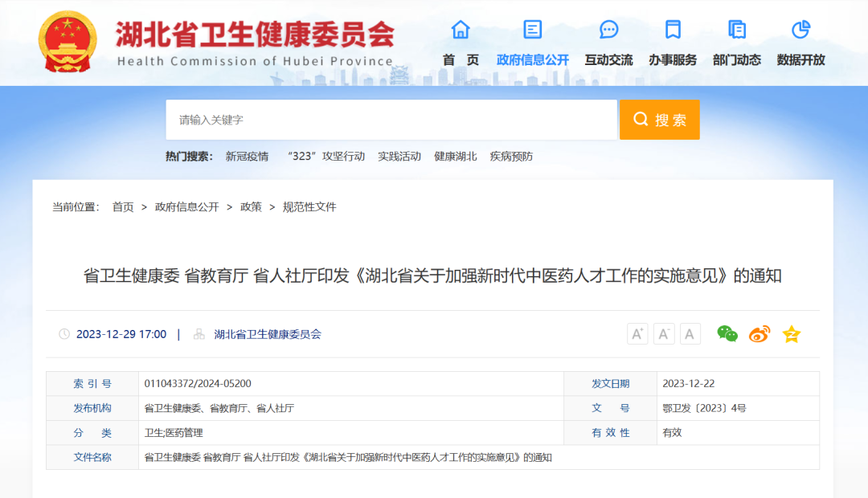Select hot search term 疾病预防

511,157
